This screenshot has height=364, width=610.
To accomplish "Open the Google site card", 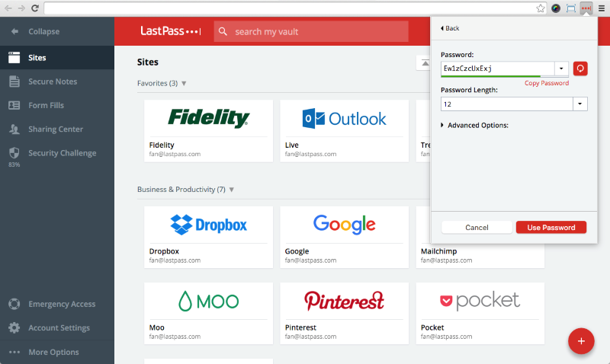I will (345, 237).
